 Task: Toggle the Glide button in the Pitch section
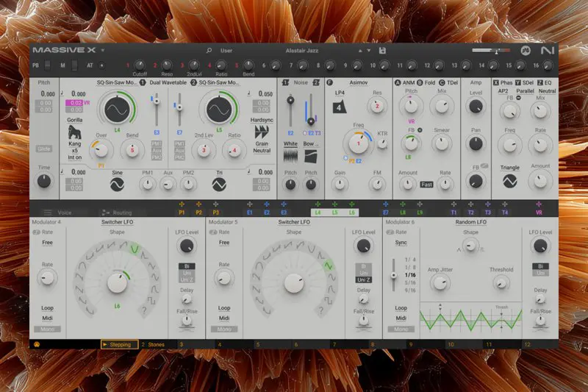point(44,149)
